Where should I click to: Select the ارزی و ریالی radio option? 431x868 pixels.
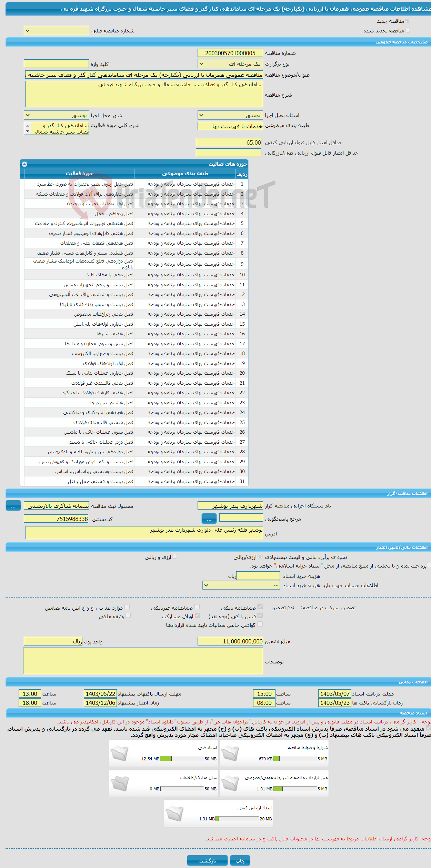click(175, 556)
